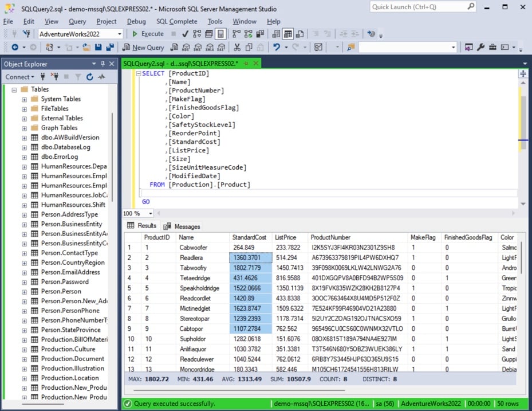Click the DMX Query icon
The height and width of the screenshot is (411, 532).
pyautogui.click(x=198, y=47)
